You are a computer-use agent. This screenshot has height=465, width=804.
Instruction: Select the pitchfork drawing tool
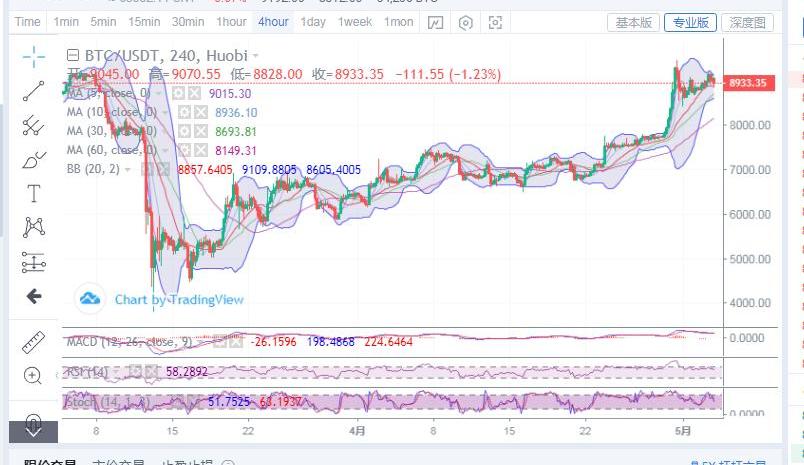(x=34, y=125)
